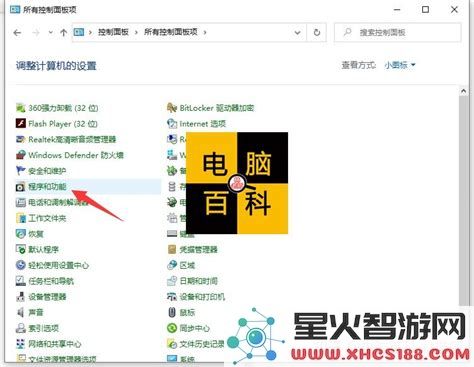Click the 凭据管理器 icon
This screenshot has height=367, width=474.
coord(172,249)
